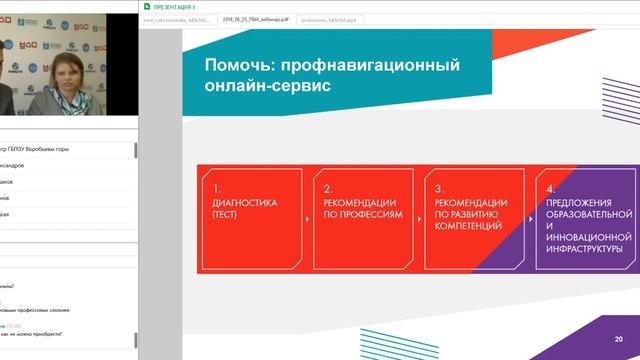Click the ПРЕЗЕНТАЦИЯ panel title
Viewport: 640px width, 360px height.
pos(174,7)
